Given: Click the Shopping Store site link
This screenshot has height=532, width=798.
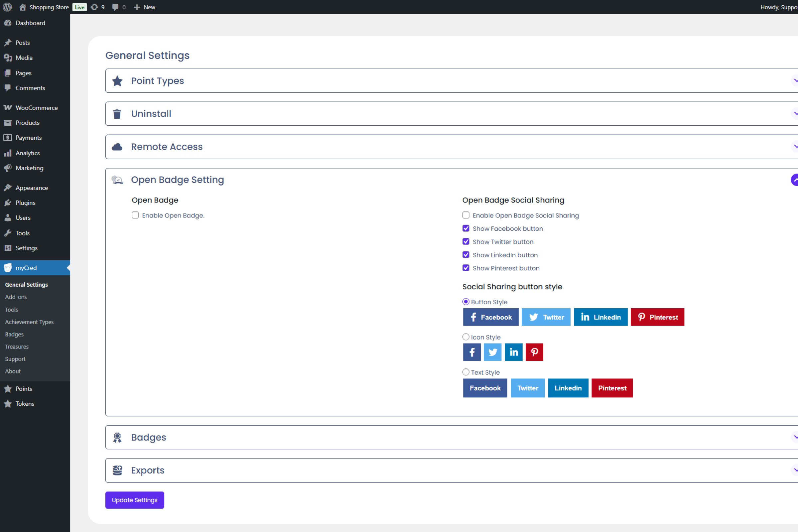Looking at the screenshot, I should click(49, 7).
